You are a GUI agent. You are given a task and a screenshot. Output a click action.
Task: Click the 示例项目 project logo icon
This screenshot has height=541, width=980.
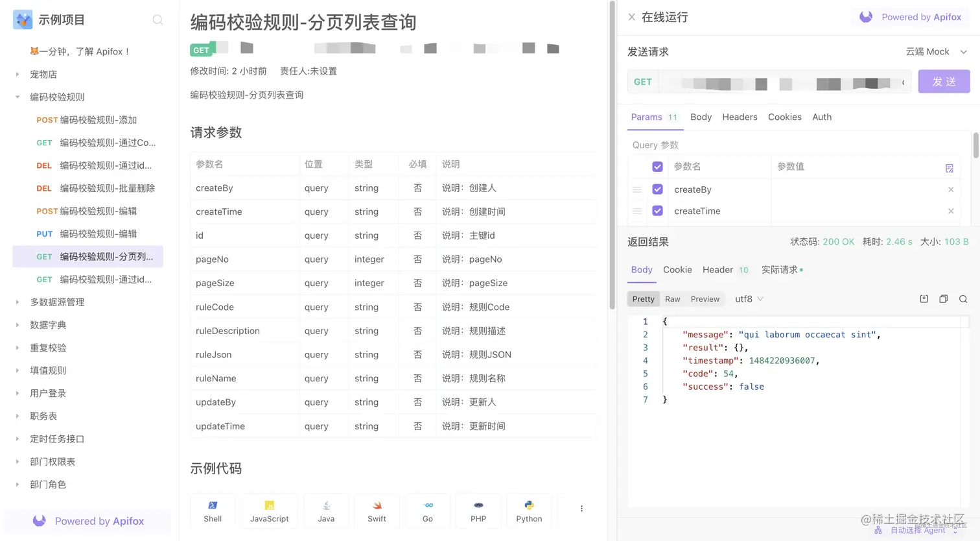[23, 20]
